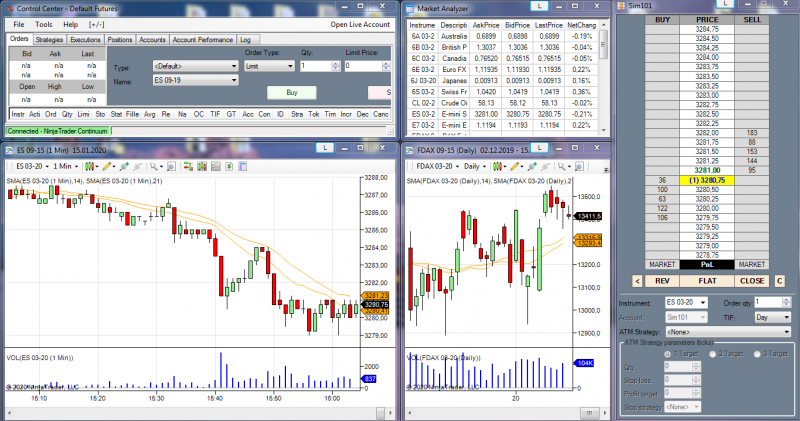800x421 pixels.
Task: Open toolbar overflow arrow in FDAX chart
Action: click(x=606, y=170)
